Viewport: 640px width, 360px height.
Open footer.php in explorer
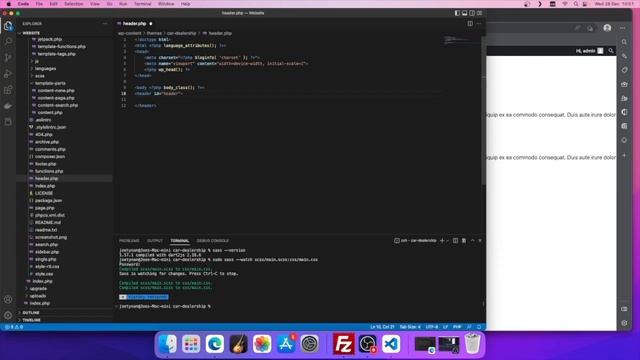click(x=45, y=164)
